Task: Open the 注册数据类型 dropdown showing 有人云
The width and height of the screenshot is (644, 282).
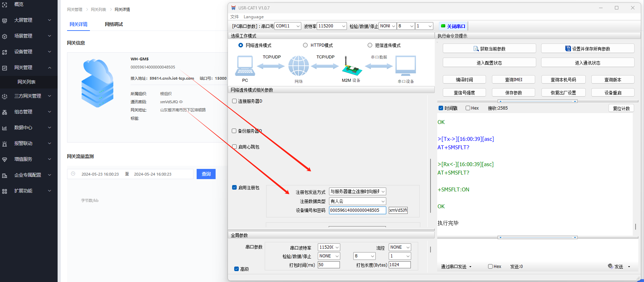Action: coord(357,201)
